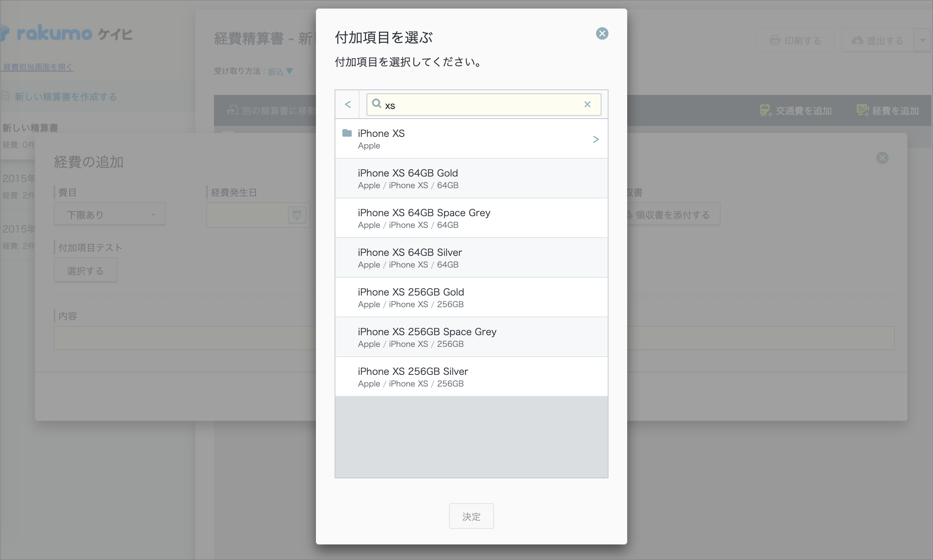The width and height of the screenshot is (933, 560).
Task: Click the 提出する submit button
Action: 877,40
